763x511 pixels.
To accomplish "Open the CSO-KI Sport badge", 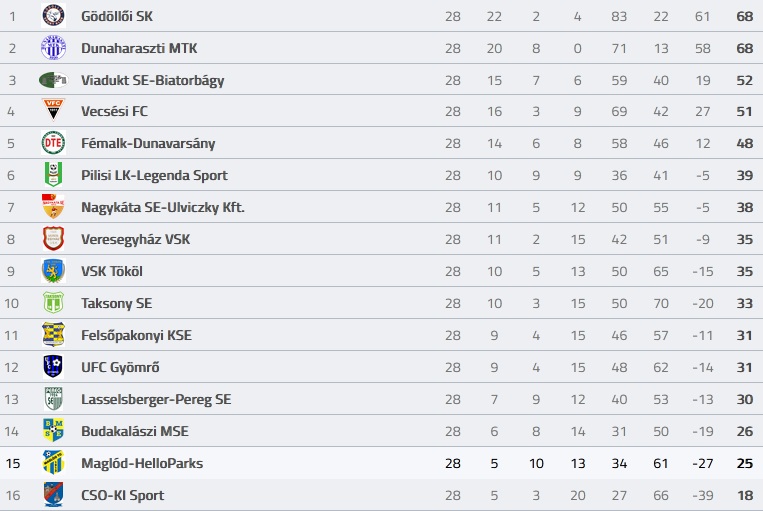I will point(53,494).
